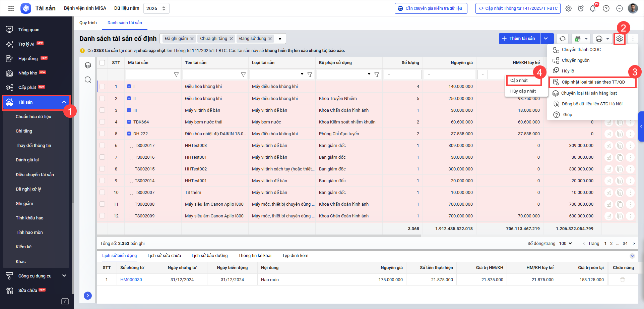Open the settings gear icon above table
The height and width of the screenshot is (309, 644).
coord(620,39)
